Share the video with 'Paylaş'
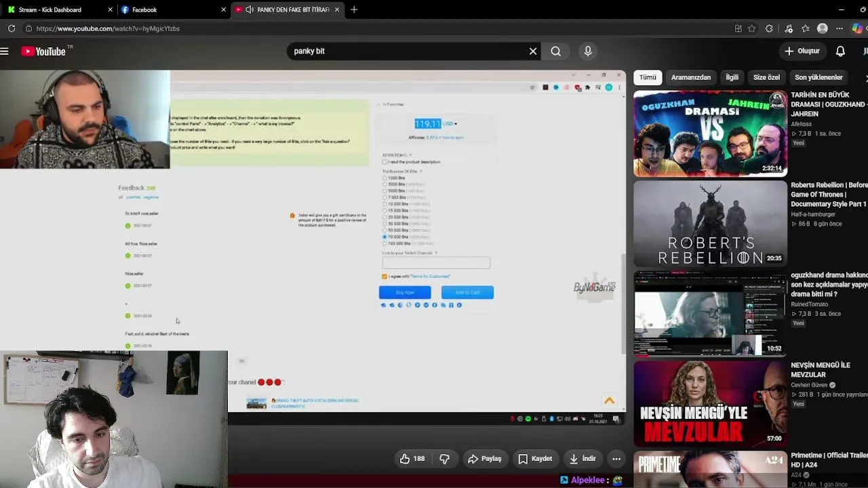This screenshot has width=868, height=488. pyautogui.click(x=484, y=459)
